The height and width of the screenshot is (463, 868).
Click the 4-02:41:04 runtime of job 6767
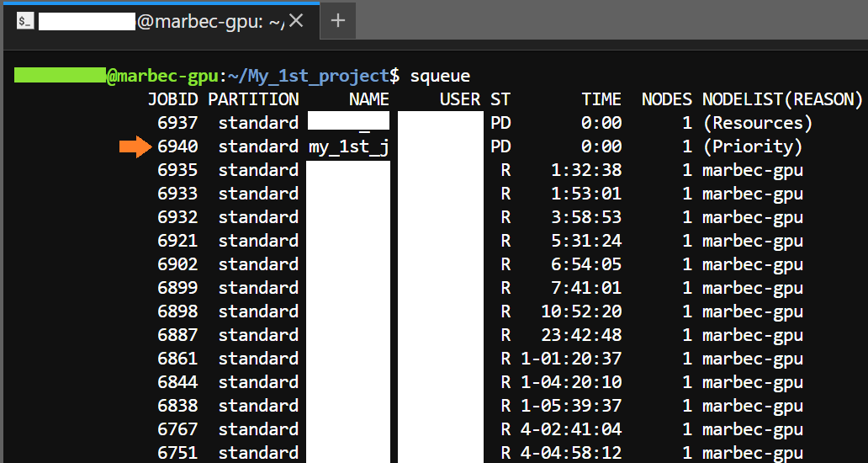571,429
